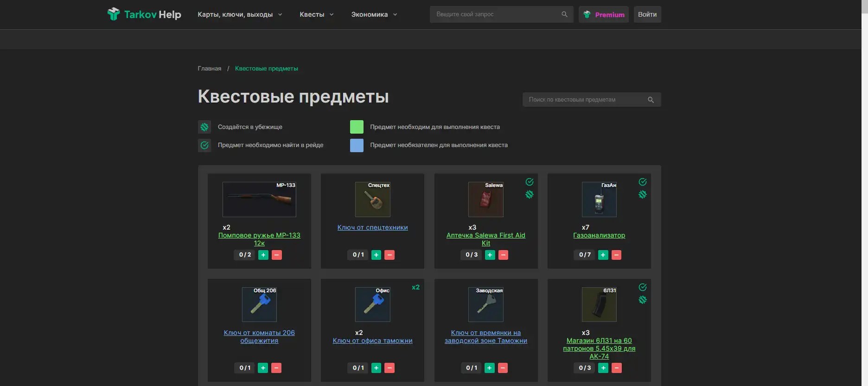This screenshot has height=386, width=868.
Task: Expand the Карты, ключи, выходы menu
Action: (x=240, y=14)
